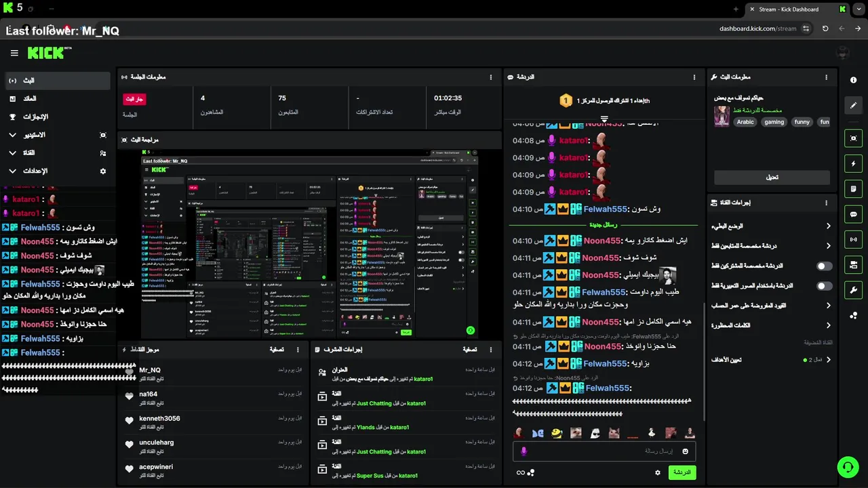Open chat panel three-dot menu
Screen dimensions: 868x488
[x=694, y=77]
